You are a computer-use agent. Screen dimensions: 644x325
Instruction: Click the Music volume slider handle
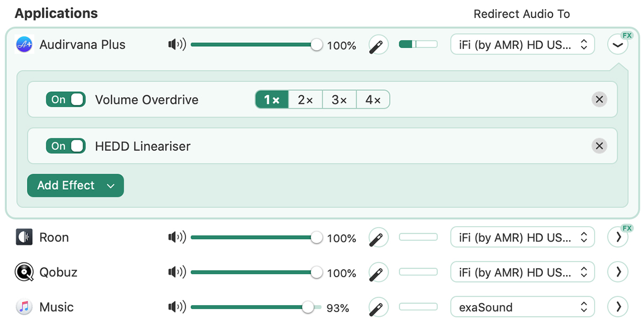click(308, 307)
